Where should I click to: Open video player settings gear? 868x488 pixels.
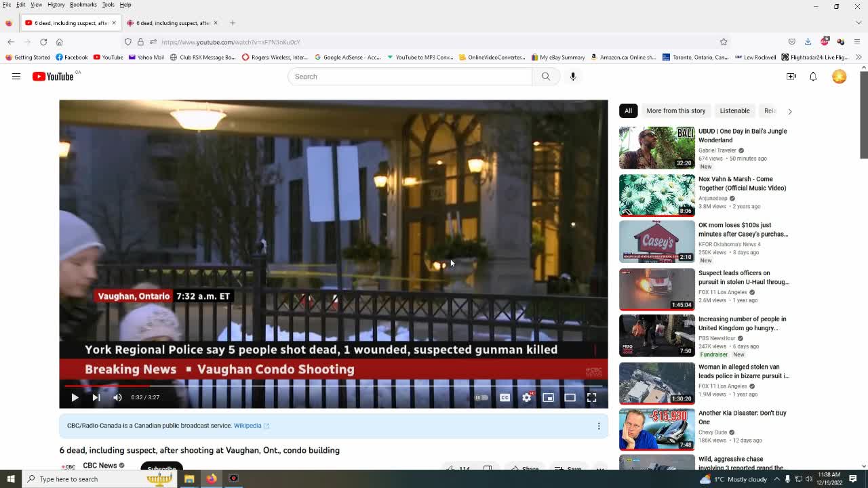pyautogui.click(x=527, y=398)
